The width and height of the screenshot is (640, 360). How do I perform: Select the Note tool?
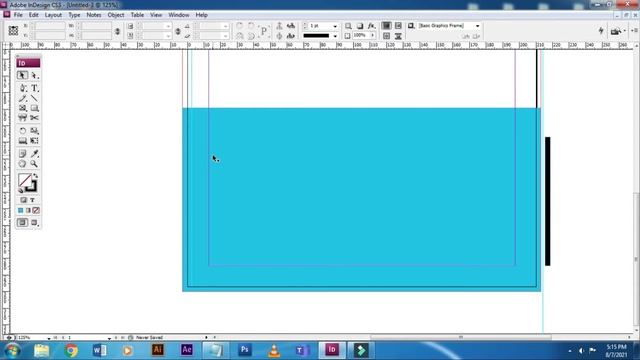tap(22, 153)
